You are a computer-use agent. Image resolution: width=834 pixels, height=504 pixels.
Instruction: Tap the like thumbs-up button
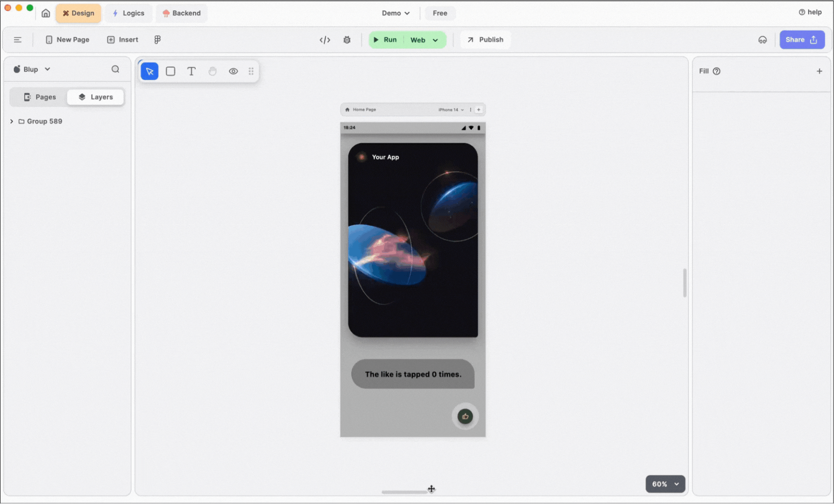click(465, 416)
